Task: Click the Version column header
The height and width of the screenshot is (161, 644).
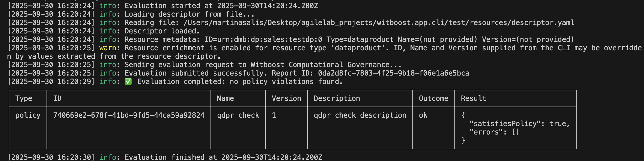Action: (286, 98)
